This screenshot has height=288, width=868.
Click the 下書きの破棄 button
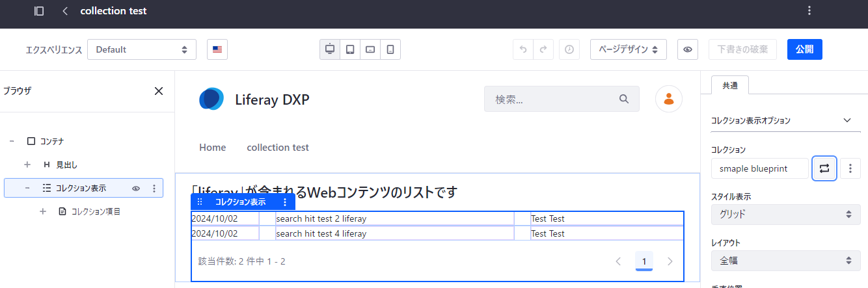(x=742, y=49)
